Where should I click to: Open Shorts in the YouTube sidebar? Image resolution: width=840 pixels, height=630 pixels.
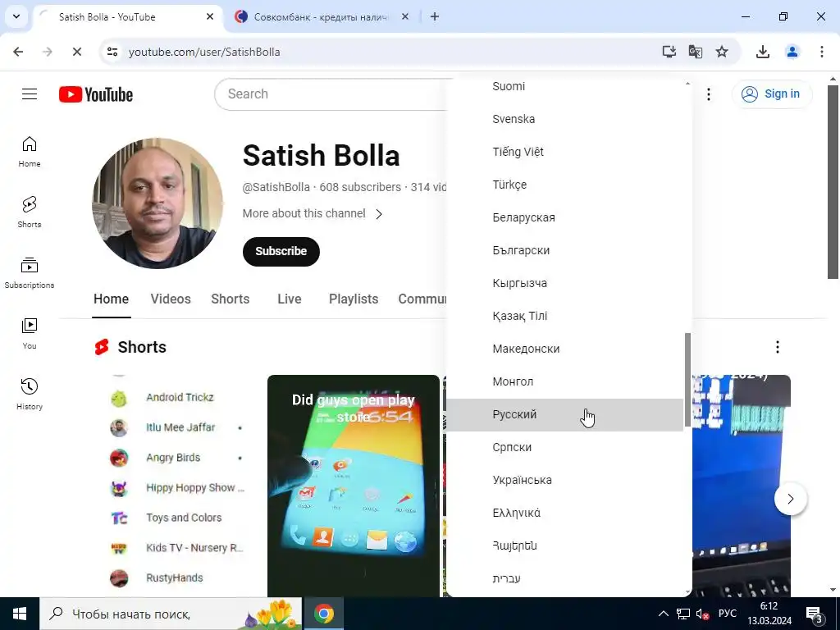point(30,212)
